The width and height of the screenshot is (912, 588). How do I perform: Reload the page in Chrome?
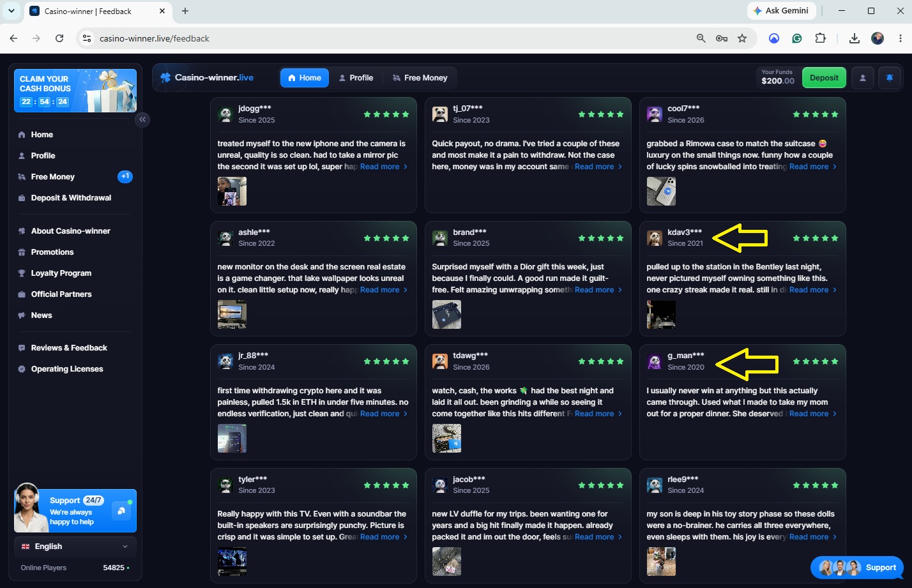59,38
